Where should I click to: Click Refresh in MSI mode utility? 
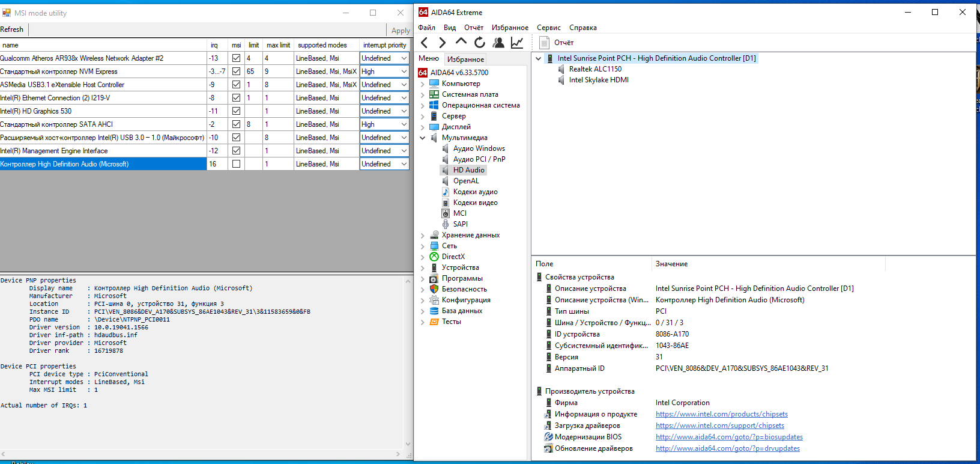[12, 29]
